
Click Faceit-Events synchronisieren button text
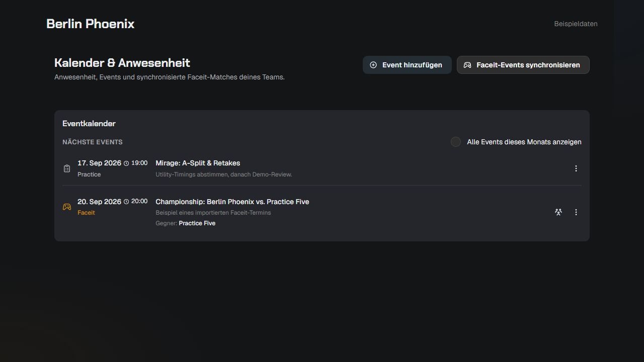coord(528,65)
